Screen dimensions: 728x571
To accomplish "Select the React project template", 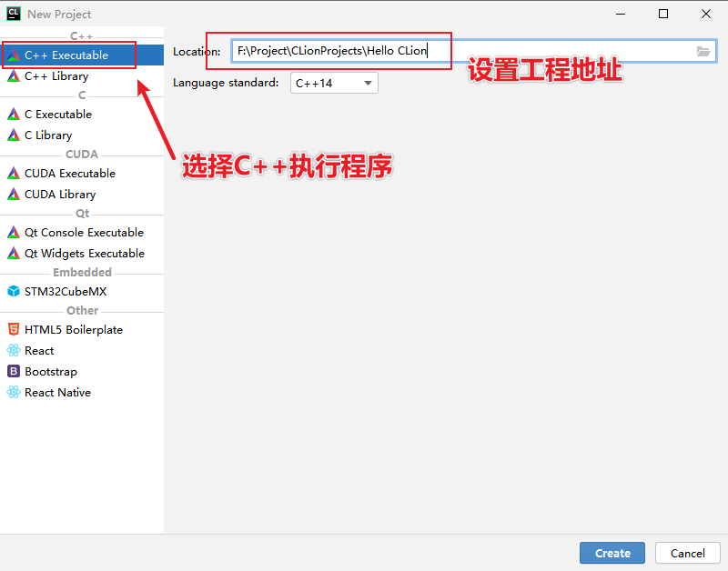I will click(42, 350).
